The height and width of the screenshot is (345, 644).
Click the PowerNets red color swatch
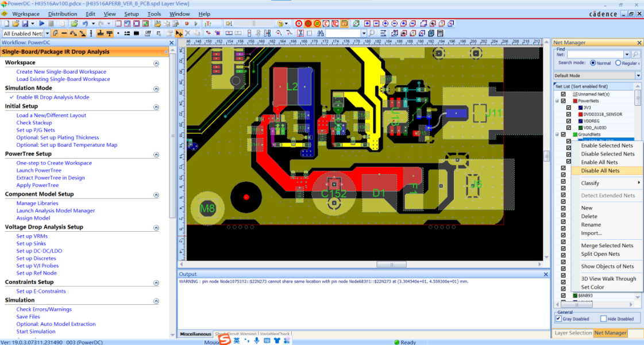coord(575,101)
